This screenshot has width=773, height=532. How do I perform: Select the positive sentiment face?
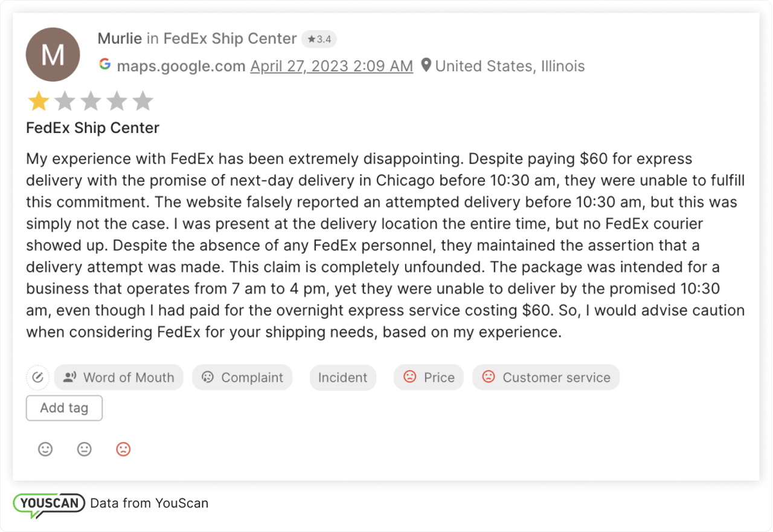45,449
